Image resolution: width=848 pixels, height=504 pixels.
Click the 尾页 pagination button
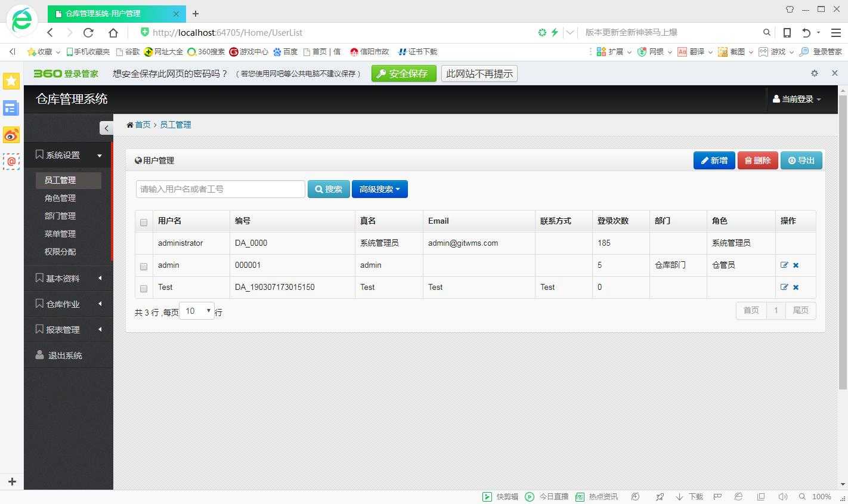coord(801,310)
